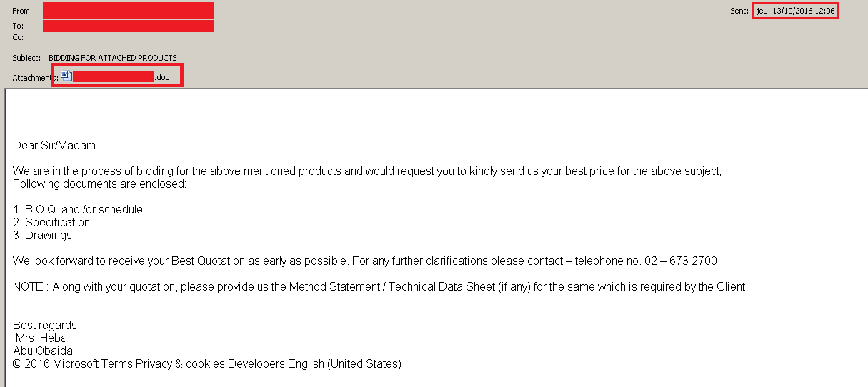Select the subject line BIDDING FOR ATTACHED PRODUCTS

(113, 58)
